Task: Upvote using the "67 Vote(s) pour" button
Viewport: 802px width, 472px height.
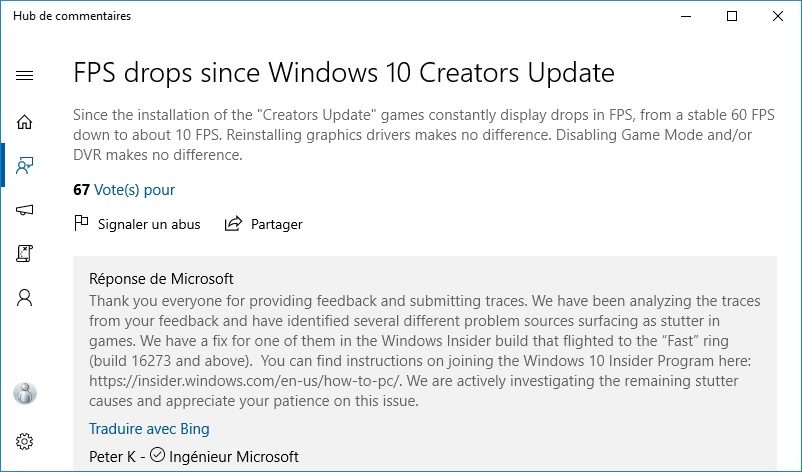Action: point(124,190)
